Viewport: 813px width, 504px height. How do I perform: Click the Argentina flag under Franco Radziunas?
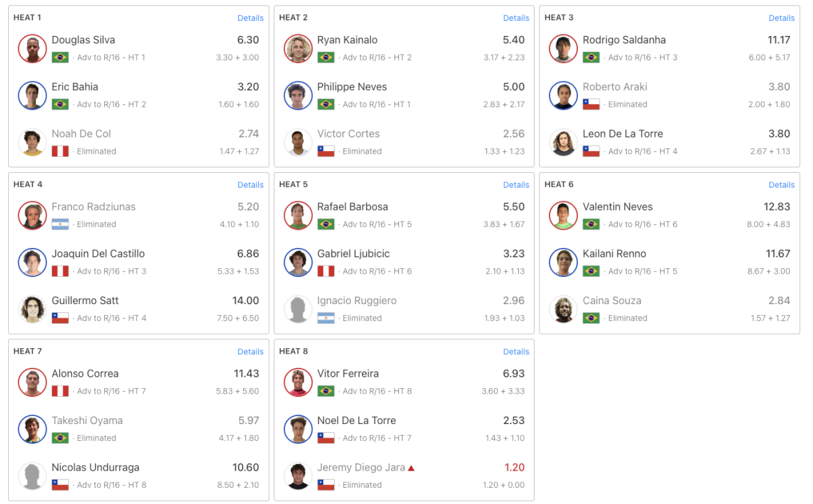coord(60,224)
